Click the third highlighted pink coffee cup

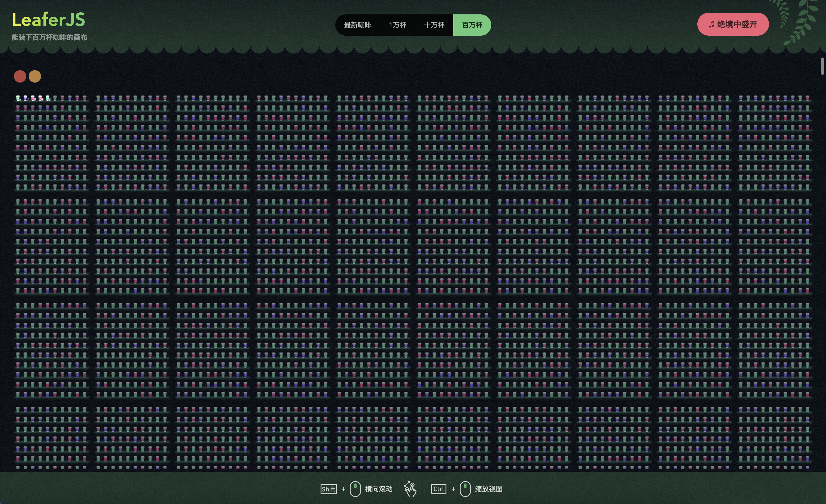pyautogui.click(x=33, y=98)
